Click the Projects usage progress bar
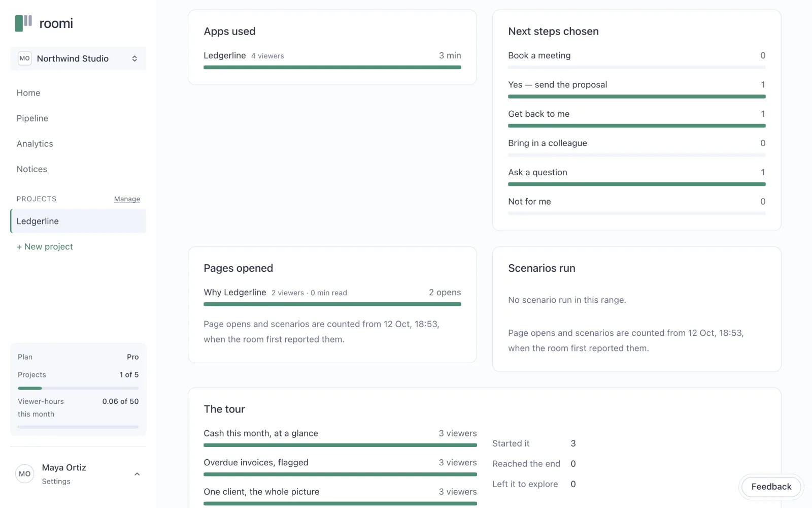Screen dimensions: 812x508 click(x=78, y=388)
